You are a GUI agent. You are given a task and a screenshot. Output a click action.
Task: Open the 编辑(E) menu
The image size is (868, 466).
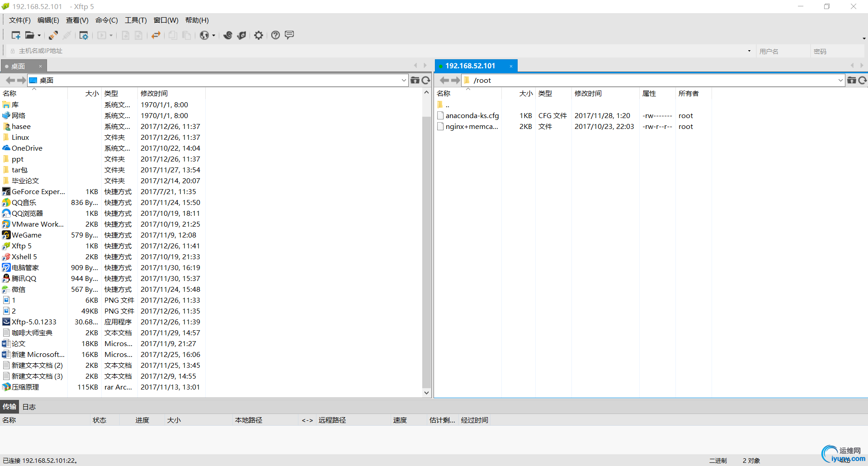[48, 20]
